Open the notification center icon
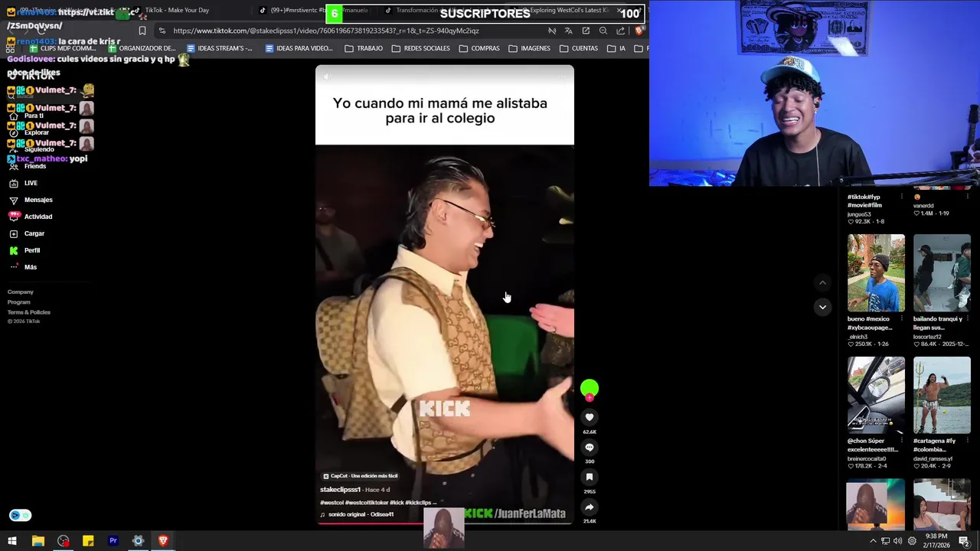 click(x=964, y=541)
